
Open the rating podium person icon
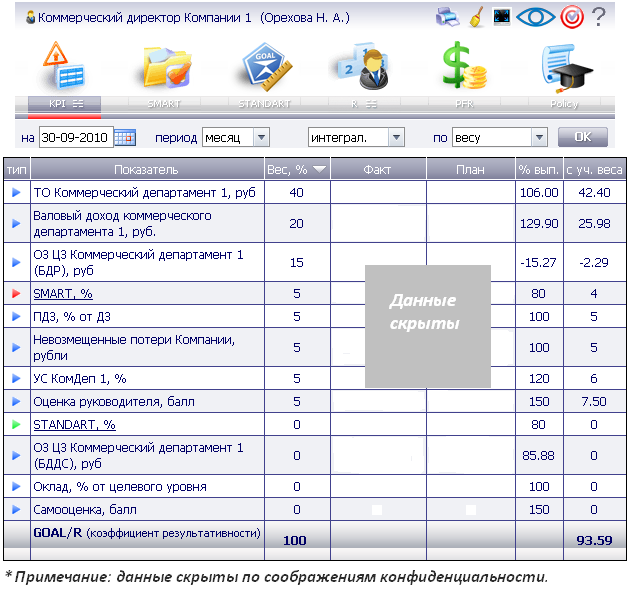click(x=364, y=67)
